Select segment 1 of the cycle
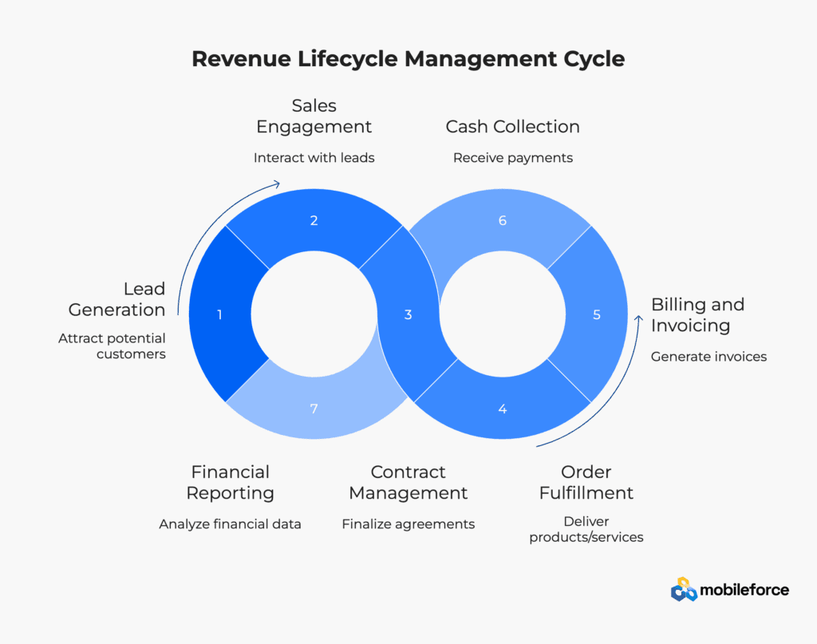Screen dimensions: 817x644 (x=220, y=314)
